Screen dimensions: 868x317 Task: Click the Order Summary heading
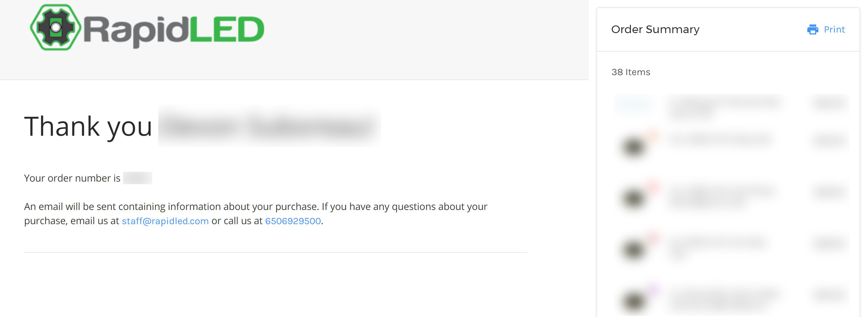point(655,29)
